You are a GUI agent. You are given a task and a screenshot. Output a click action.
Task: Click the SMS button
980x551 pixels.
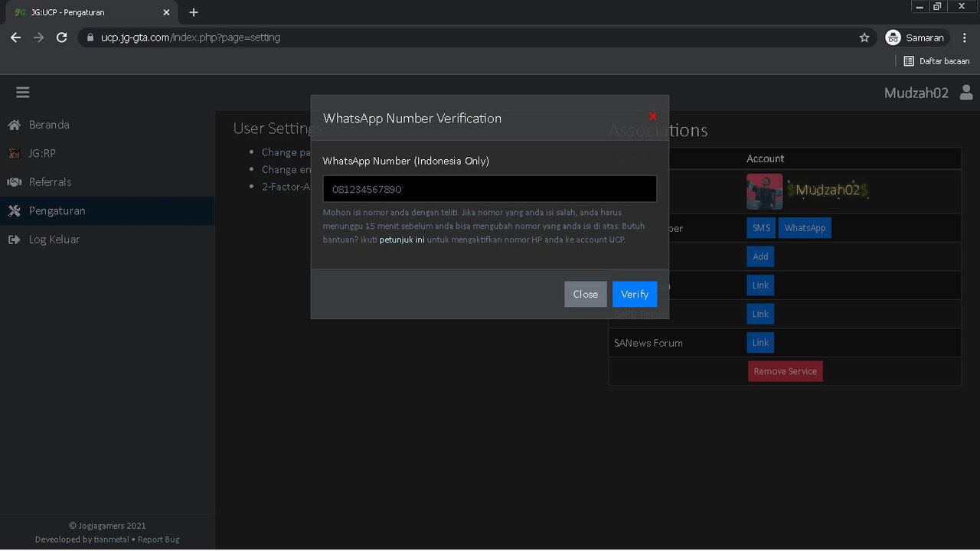[761, 228]
